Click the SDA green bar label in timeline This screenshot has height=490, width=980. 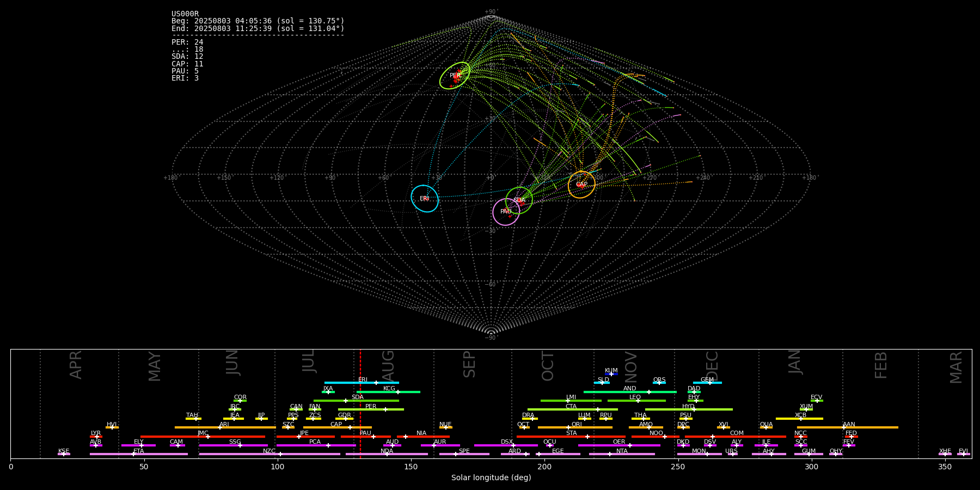click(x=358, y=397)
